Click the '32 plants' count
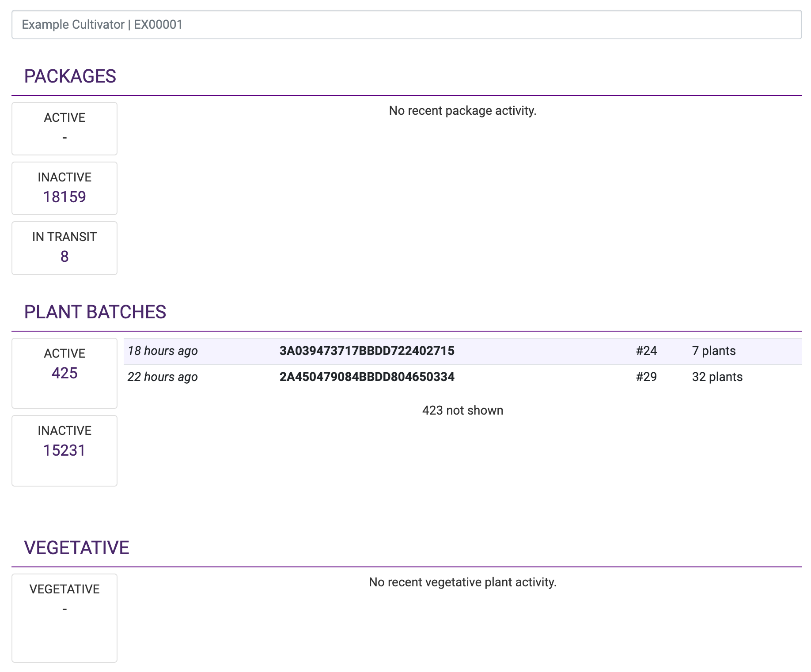The width and height of the screenshot is (811, 672). coord(717,377)
